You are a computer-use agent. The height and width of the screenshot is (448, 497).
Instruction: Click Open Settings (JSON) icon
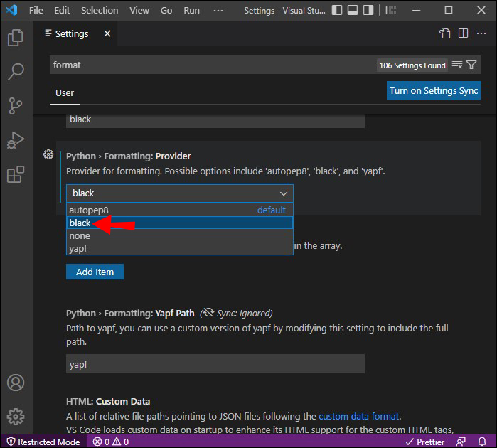pyautogui.click(x=444, y=33)
